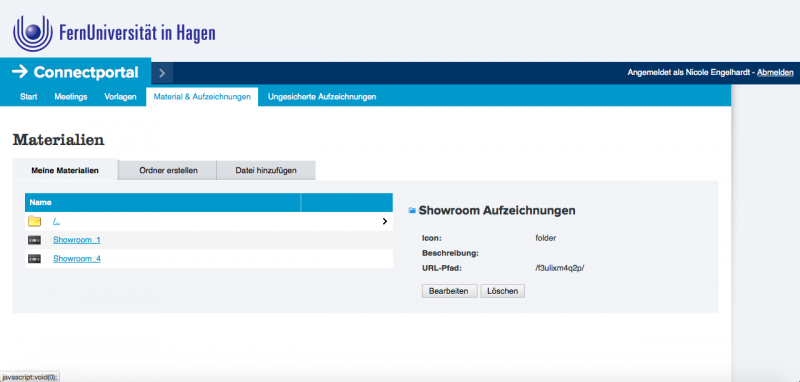Go to the Meetings tab
Viewport: 800px width, 382px height.
coord(71,96)
